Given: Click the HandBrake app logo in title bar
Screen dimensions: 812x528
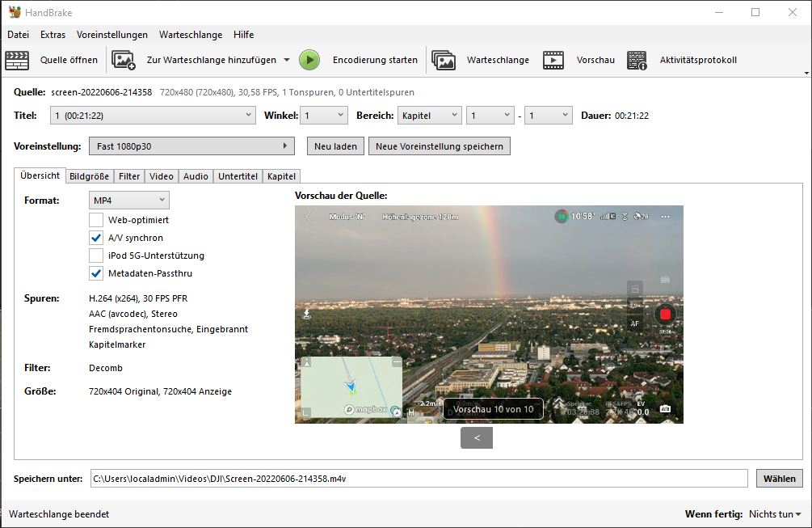Looking at the screenshot, I should coord(15,12).
